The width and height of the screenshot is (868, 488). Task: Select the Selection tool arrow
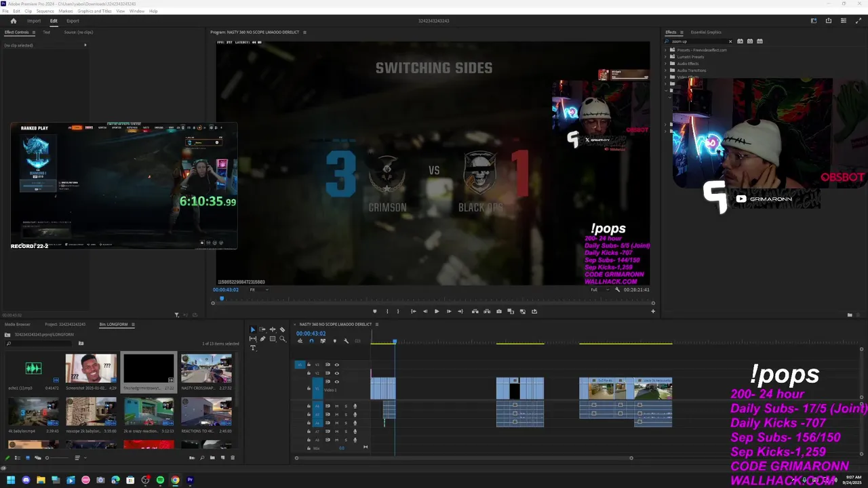[x=253, y=330]
